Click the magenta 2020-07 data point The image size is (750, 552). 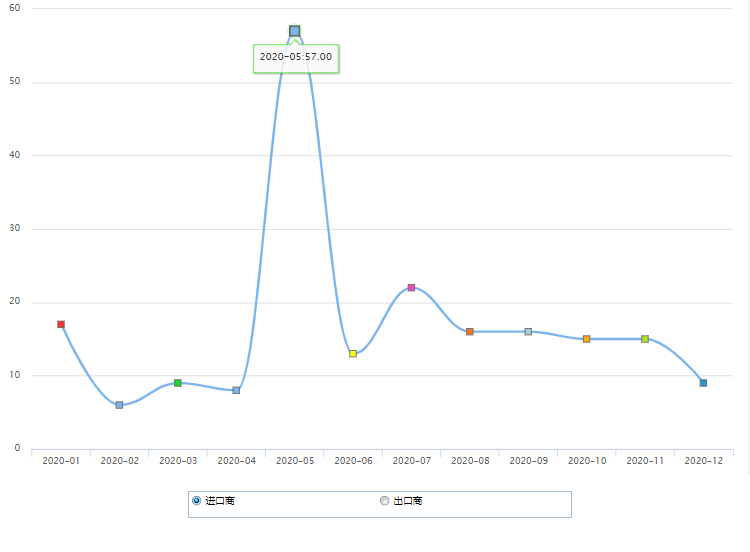pyautogui.click(x=411, y=287)
